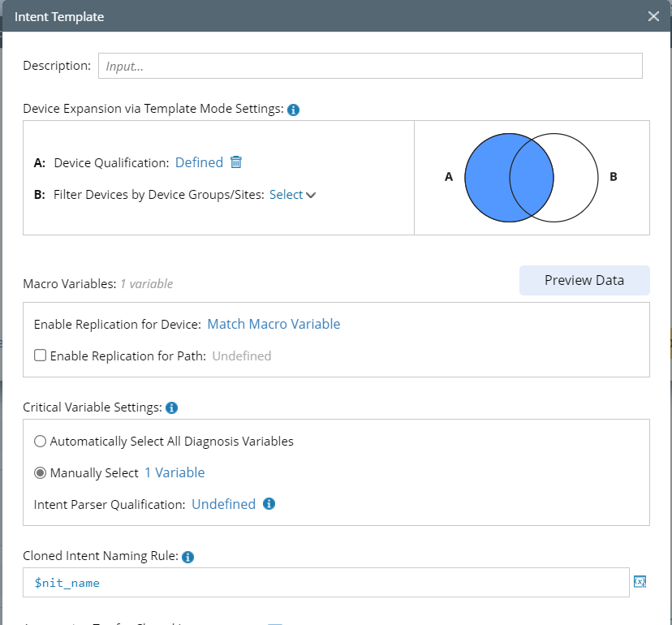The height and width of the screenshot is (625, 672).
Task: Click info icon next to Critical Variable Settings
Action: click(171, 407)
